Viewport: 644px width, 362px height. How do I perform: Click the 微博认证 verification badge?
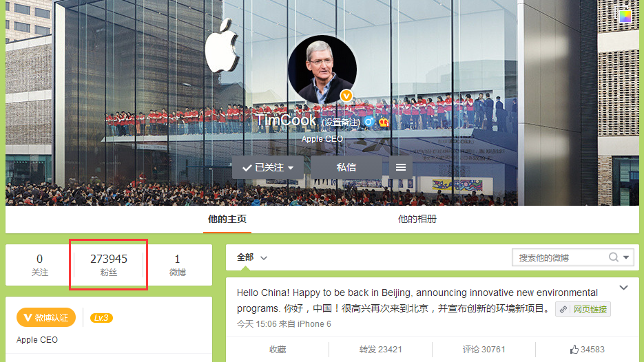click(46, 317)
